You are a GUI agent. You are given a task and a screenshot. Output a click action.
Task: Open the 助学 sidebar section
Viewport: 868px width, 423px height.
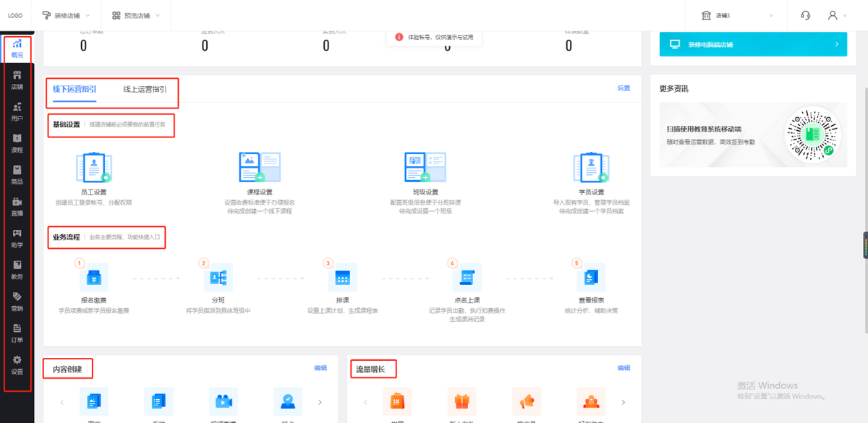click(17, 239)
